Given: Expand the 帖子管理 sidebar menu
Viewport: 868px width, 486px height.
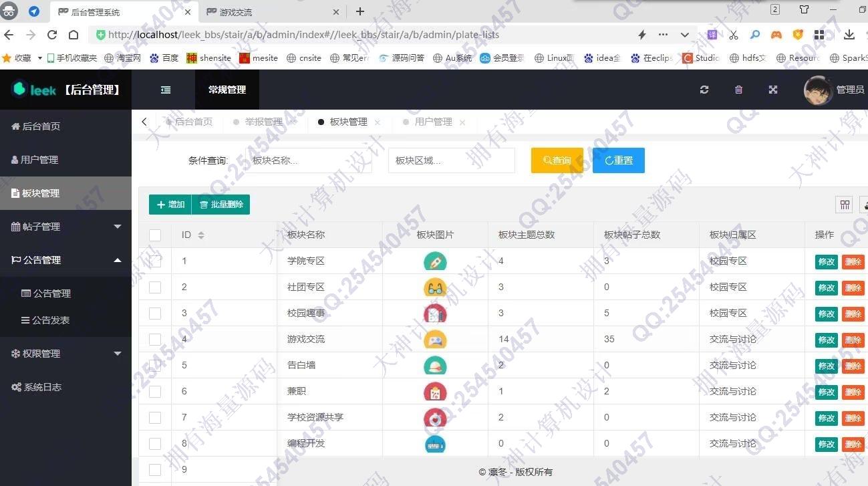Looking at the screenshot, I should (65, 227).
